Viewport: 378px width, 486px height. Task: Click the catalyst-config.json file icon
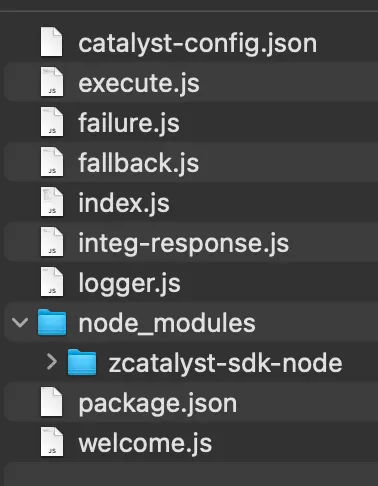tap(52, 42)
